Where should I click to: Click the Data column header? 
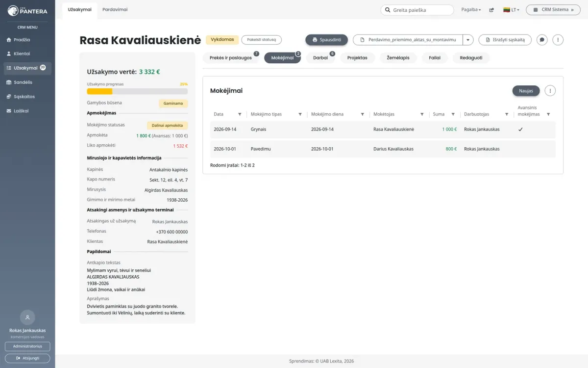pyautogui.click(x=219, y=114)
